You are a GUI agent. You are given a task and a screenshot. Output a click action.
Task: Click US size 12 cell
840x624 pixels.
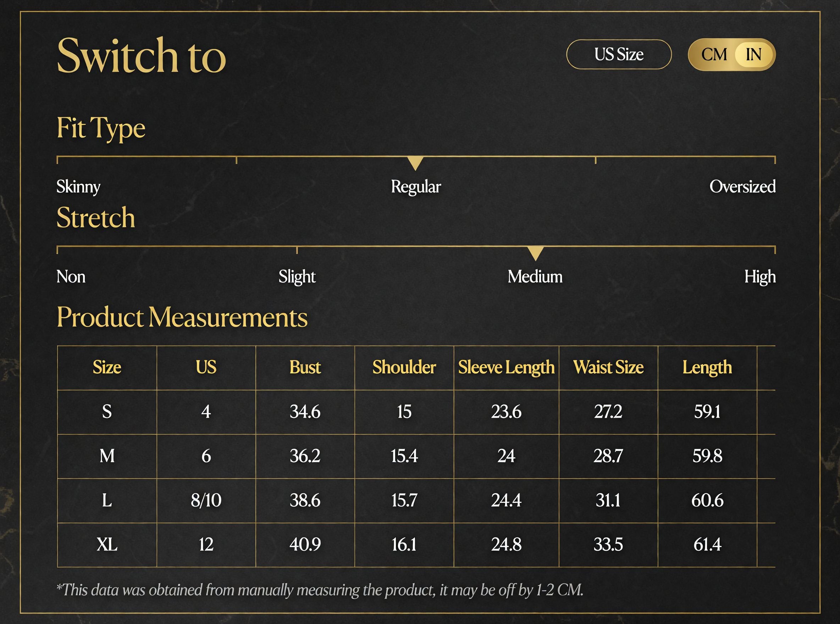coord(206,545)
